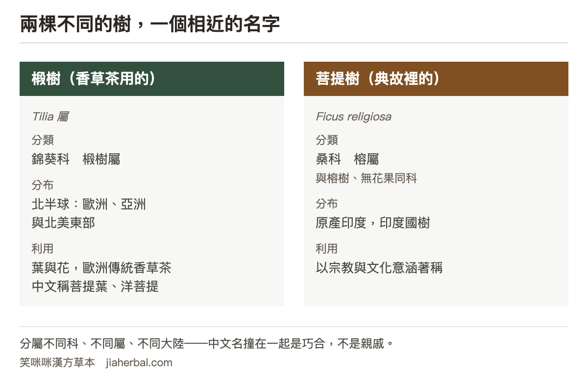Click 利用 label in the 椴樹 card
This screenshot has height=377, width=588.
click(x=43, y=249)
